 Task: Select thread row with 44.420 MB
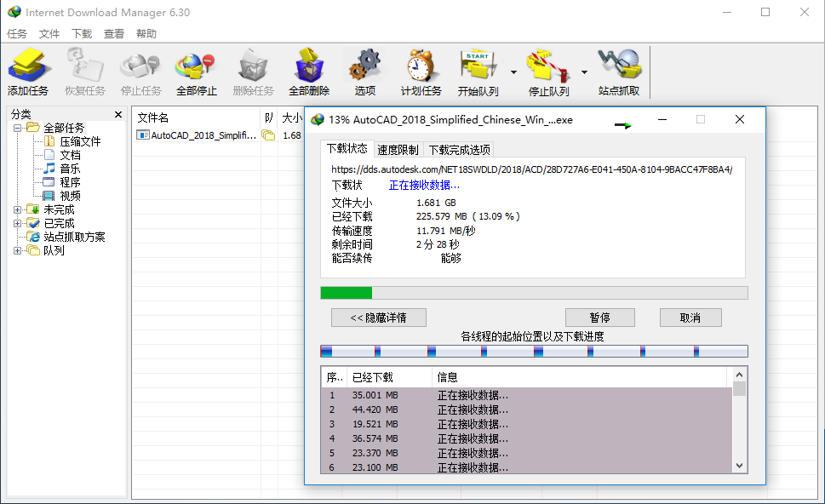(527, 409)
